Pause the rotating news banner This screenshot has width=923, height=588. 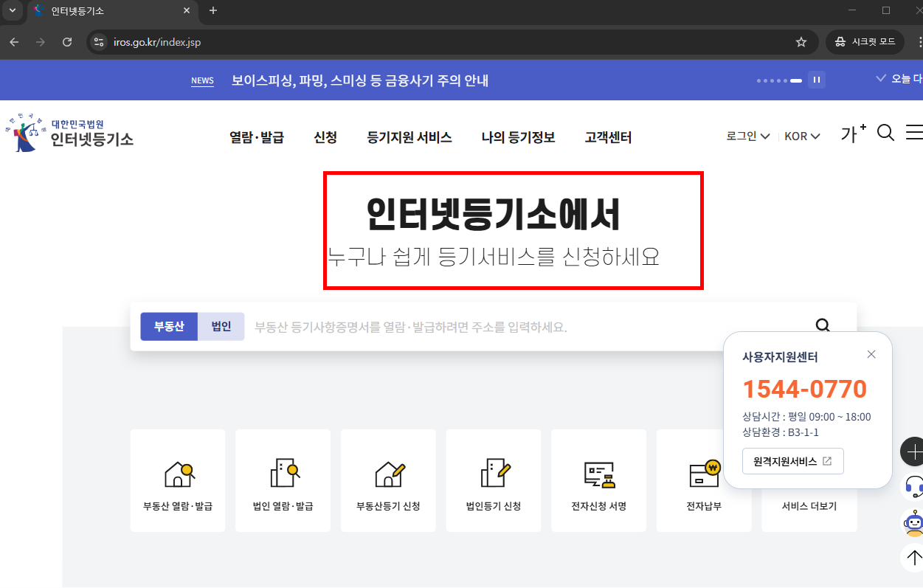pyautogui.click(x=816, y=80)
